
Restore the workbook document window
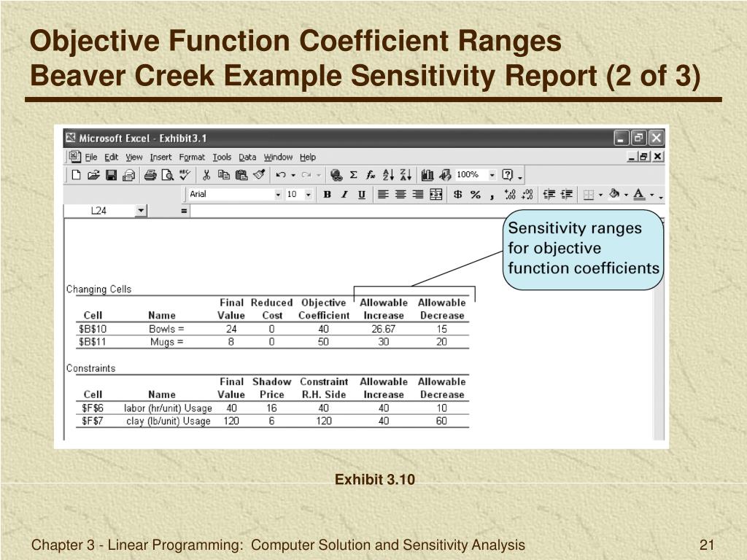644,156
